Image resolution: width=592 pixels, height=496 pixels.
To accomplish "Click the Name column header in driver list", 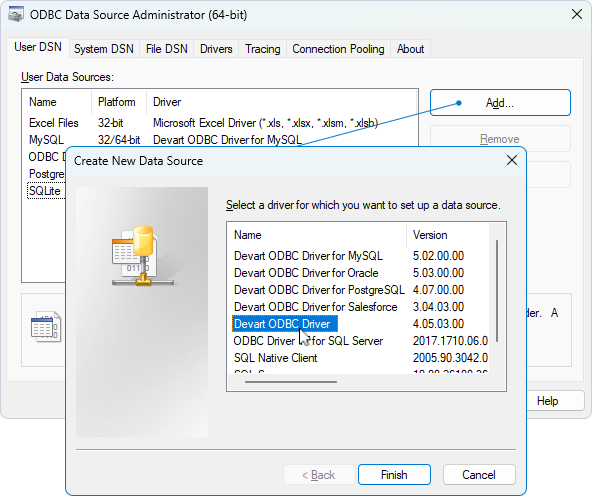I will point(317,235).
